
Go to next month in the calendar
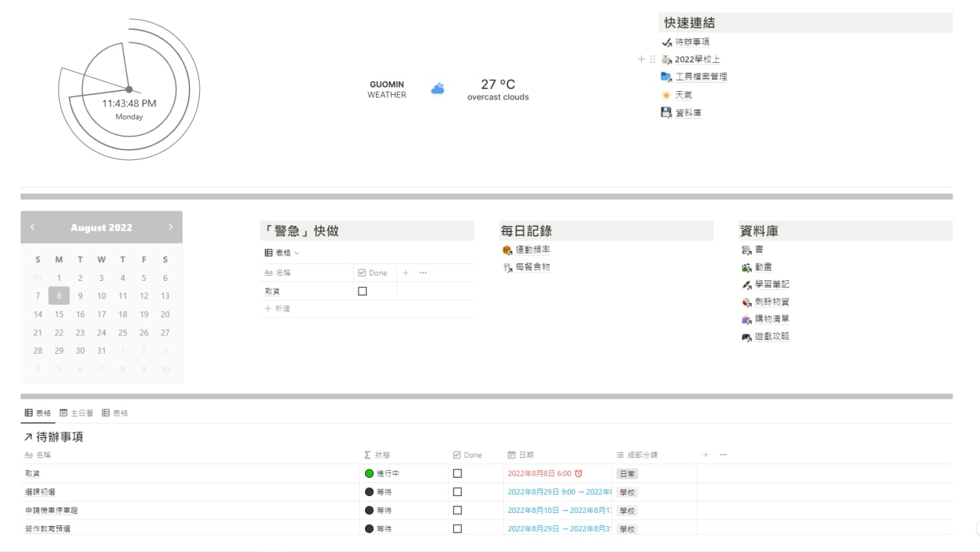click(170, 227)
